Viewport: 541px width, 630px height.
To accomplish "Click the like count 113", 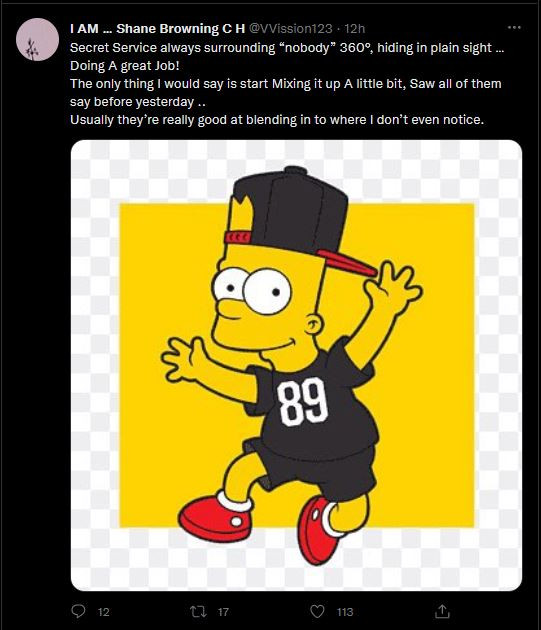I will click(345, 612).
